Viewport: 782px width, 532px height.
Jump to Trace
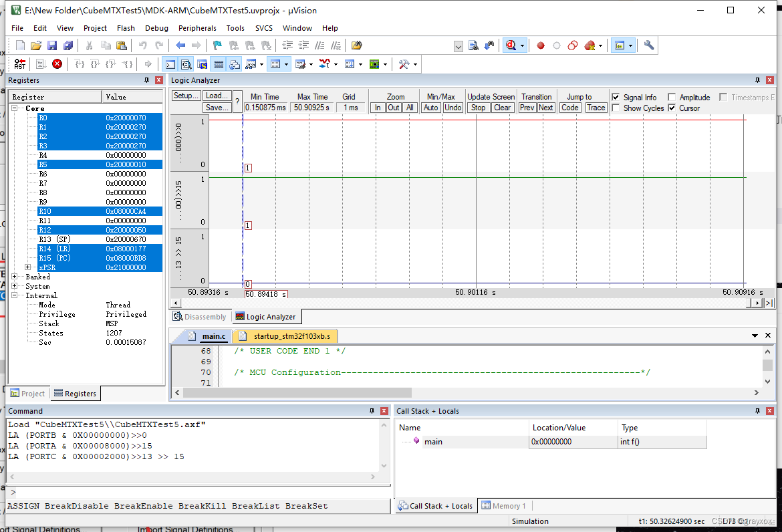596,107
